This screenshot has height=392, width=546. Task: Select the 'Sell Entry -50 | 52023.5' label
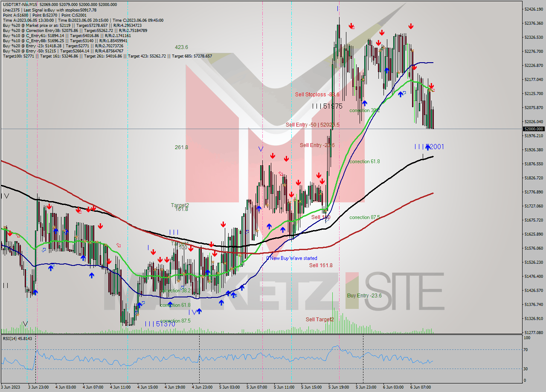(313, 125)
